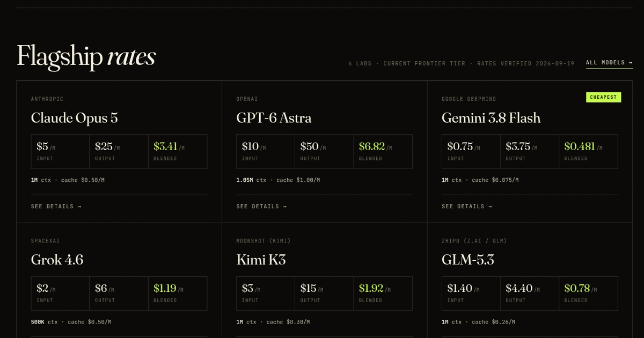The height and width of the screenshot is (338, 644).
Task: Open SEE DETAILS for GPT-6 Astra
Action: click(261, 206)
